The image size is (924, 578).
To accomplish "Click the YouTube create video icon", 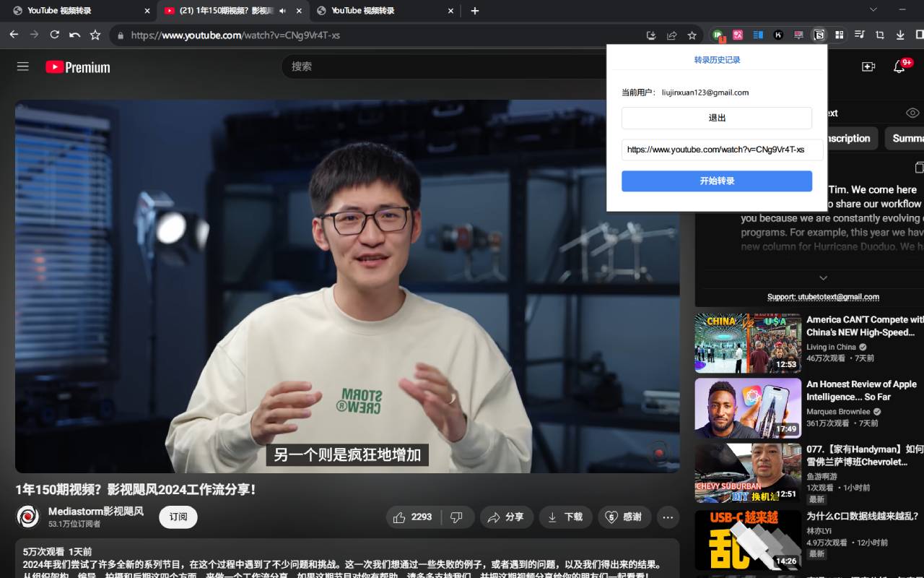I will tap(868, 66).
